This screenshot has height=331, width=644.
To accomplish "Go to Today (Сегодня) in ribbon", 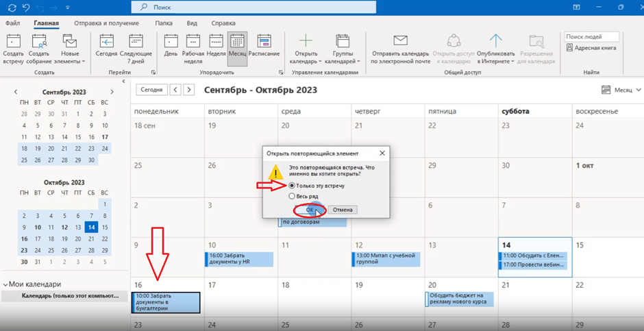I will pos(106,48).
